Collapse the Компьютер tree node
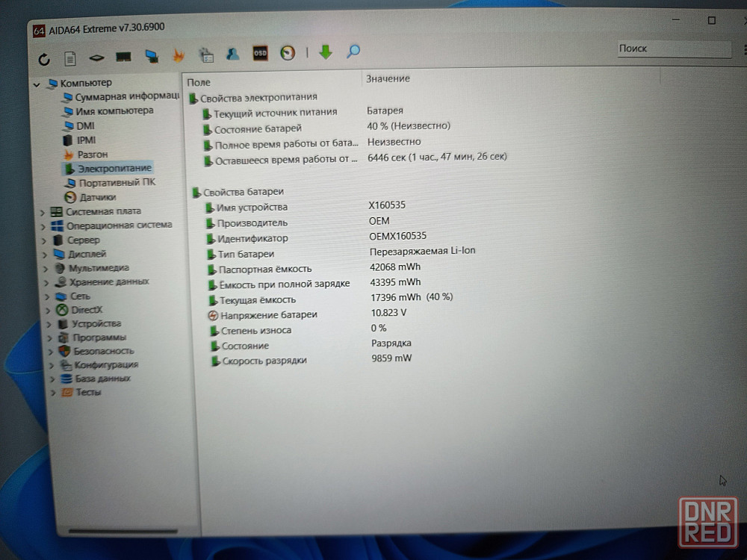This screenshot has height=560, width=747. [x=37, y=85]
